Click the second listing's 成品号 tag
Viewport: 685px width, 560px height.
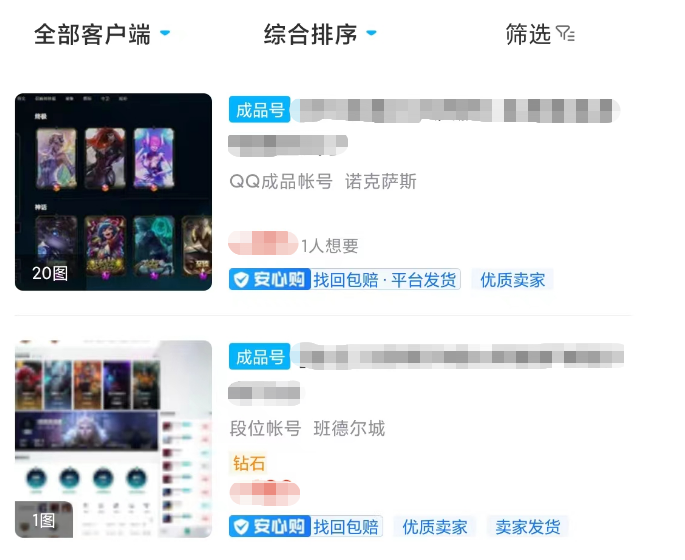point(259,356)
